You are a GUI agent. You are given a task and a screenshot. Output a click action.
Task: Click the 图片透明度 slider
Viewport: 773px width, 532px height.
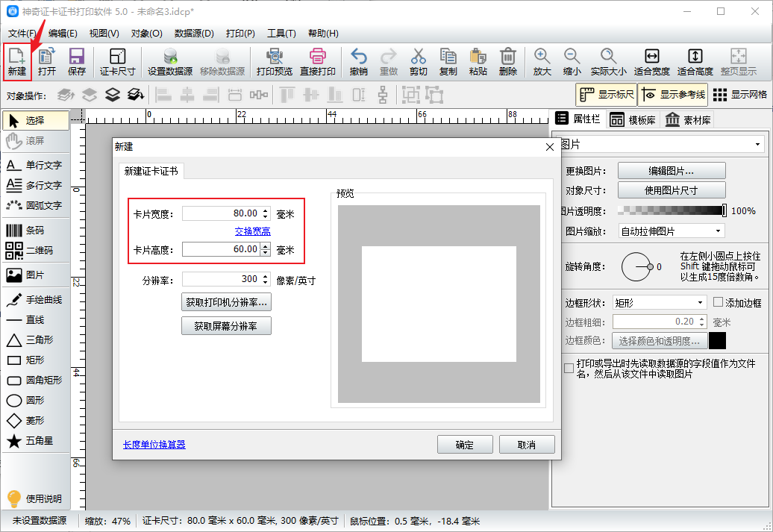[672, 211]
